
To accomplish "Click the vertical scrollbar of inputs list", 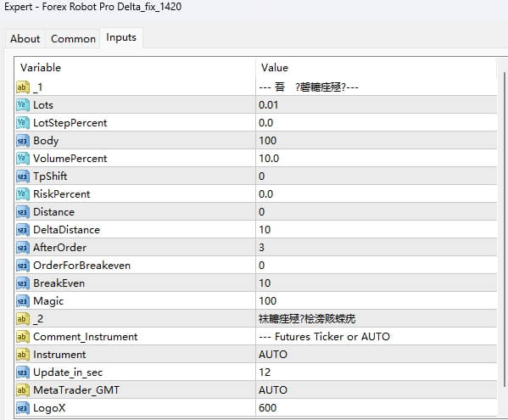I will 505,228.
